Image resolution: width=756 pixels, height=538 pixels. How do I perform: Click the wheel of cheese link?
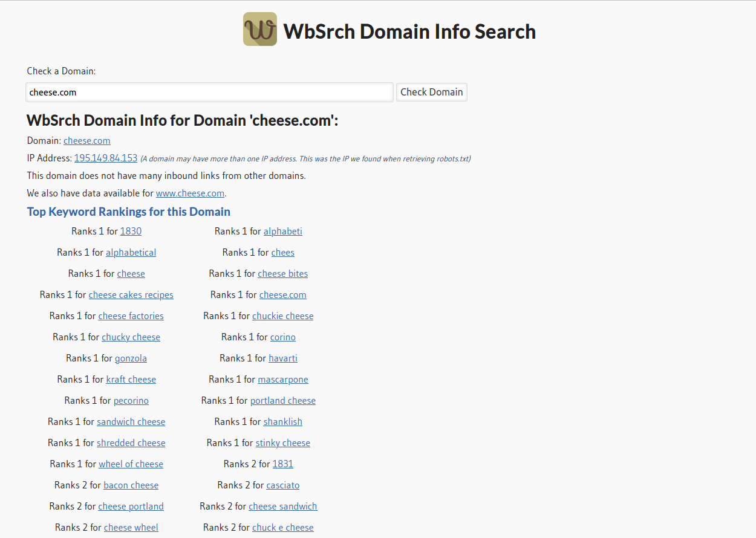pyautogui.click(x=131, y=464)
